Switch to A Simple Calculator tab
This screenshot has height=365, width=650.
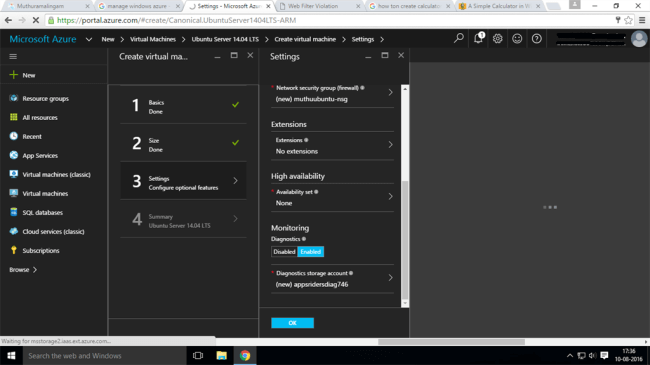500,6
